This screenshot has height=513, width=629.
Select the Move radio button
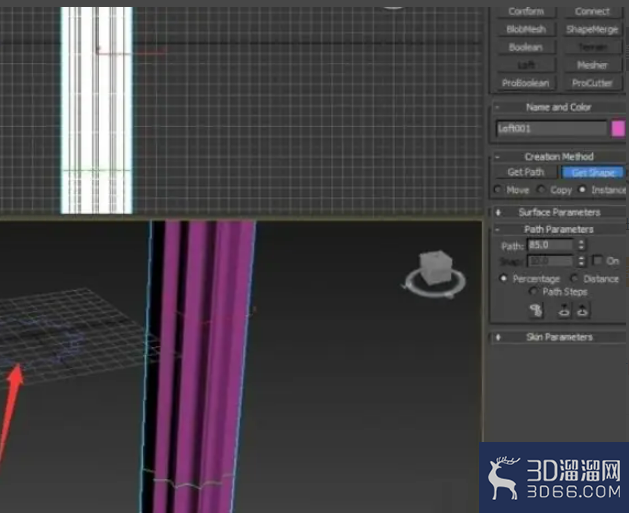point(498,189)
